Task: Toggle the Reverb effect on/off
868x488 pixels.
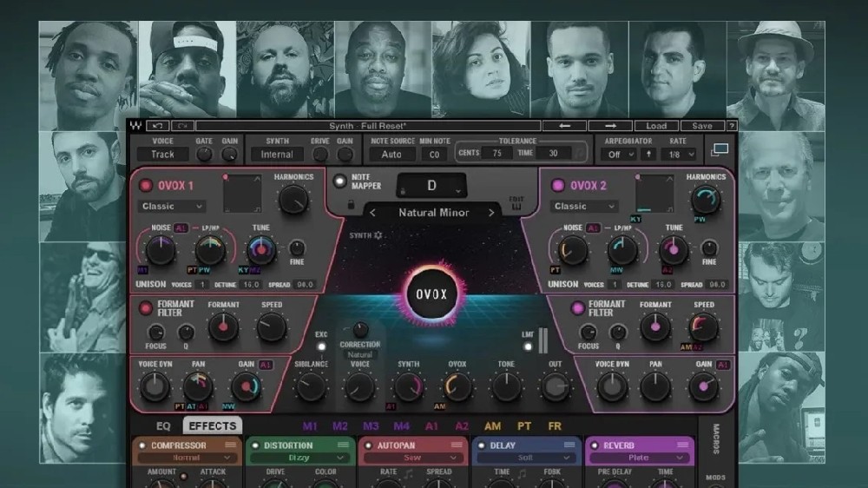Action: tap(595, 445)
